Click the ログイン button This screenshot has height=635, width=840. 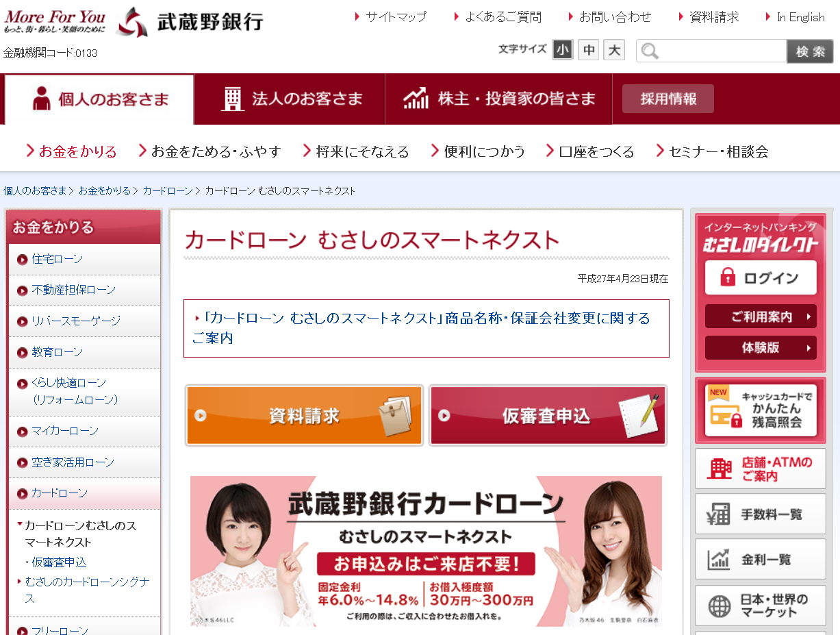click(761, 277)
